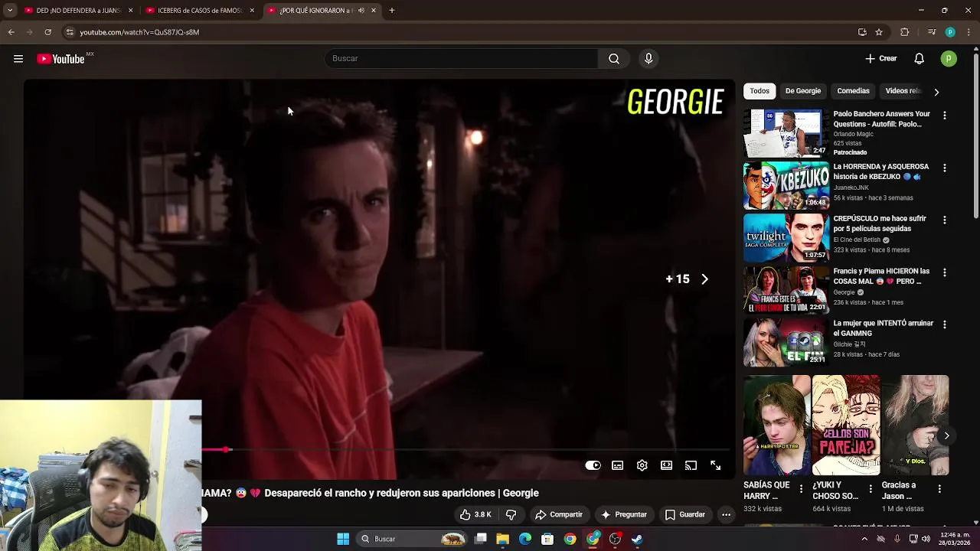Screen dimensions: 980x551
Task: Bookmark this page with the star icon
Action: [879, 32]
